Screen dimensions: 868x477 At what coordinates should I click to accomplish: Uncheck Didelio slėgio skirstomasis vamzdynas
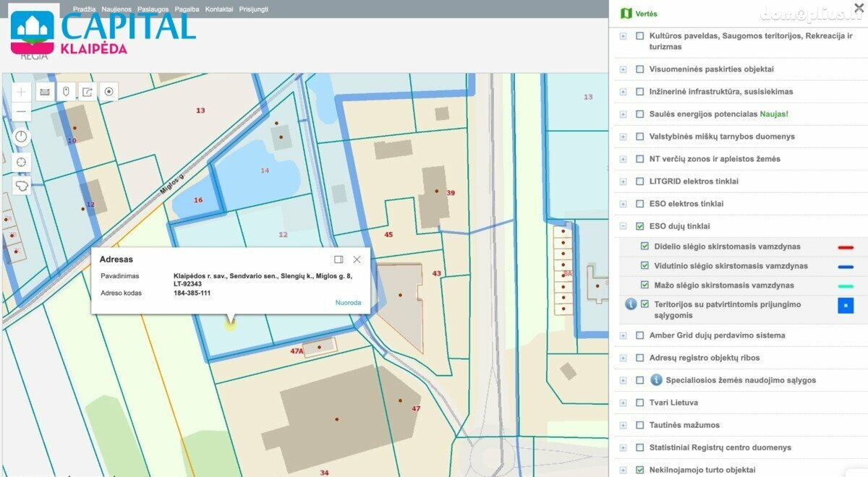point(644,246)
